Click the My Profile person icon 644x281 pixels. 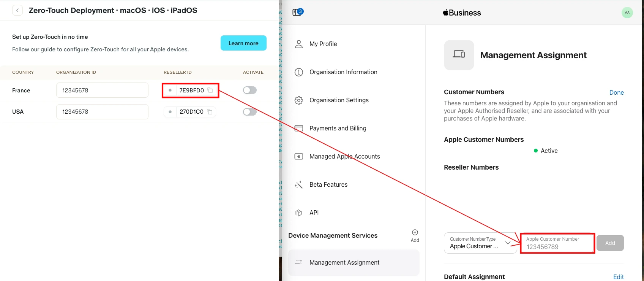point(299,44)
